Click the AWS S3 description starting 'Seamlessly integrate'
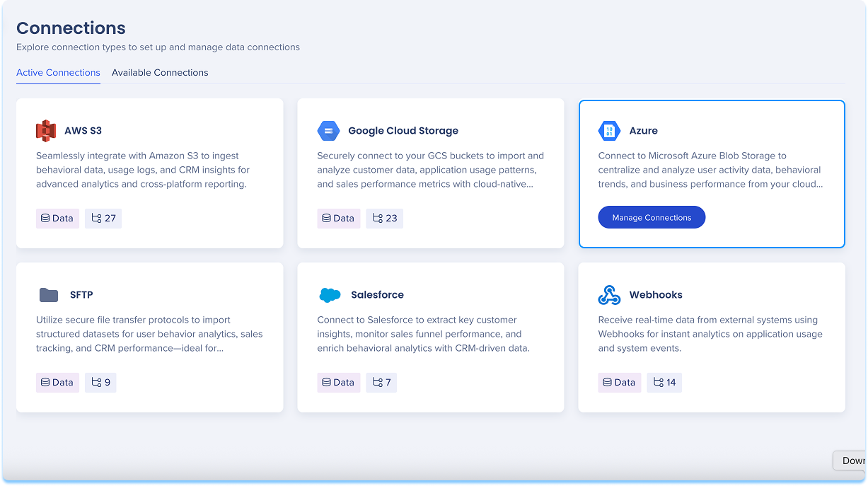The image size is (868, 486). [143, 170]
